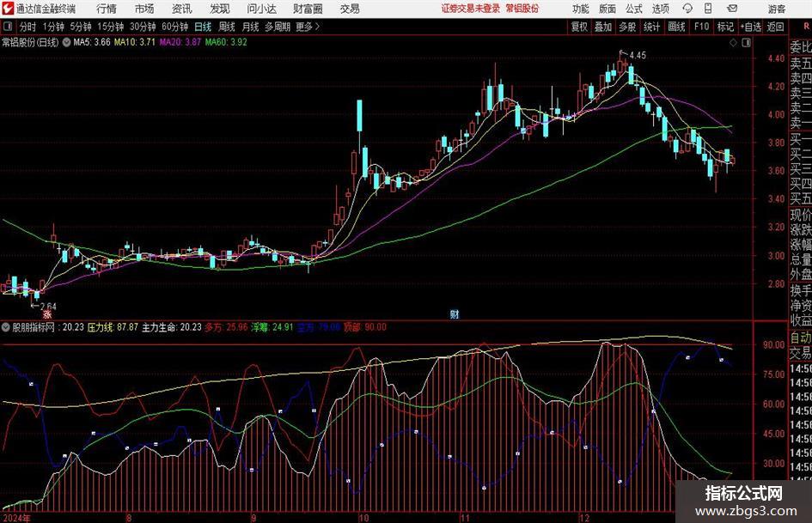Click the 压力线: 87.87 indicator value

[x=113, y=327]
